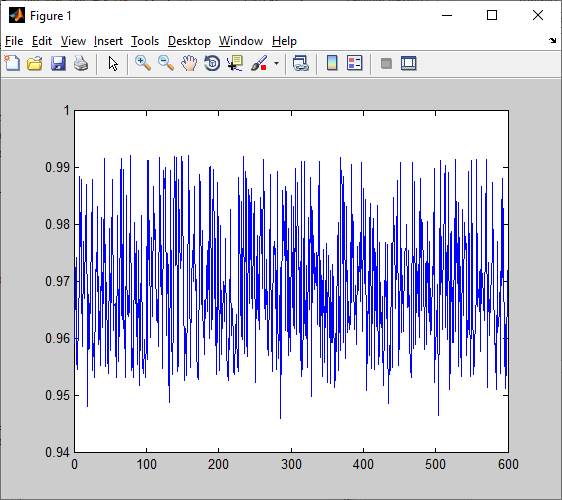Activate the Rotate 3D tool
The height and width of the screenshot is (500, 562).
coord(212,64)
